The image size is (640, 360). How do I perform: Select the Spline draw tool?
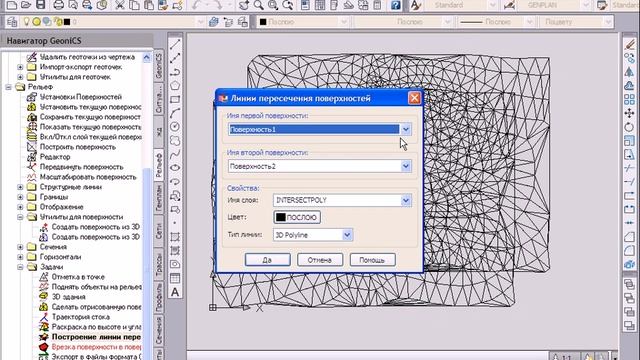tap(175, 154)
